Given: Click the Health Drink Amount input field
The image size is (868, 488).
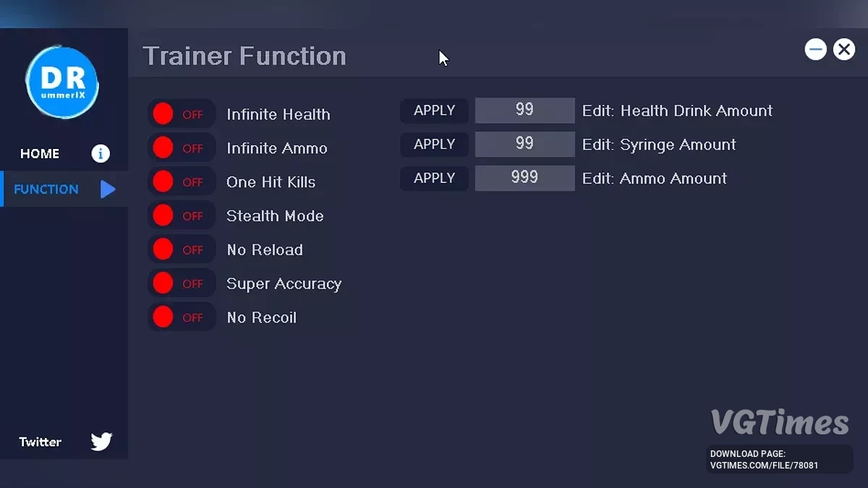Looking at the screenshot, I should [x=524, y=111].
